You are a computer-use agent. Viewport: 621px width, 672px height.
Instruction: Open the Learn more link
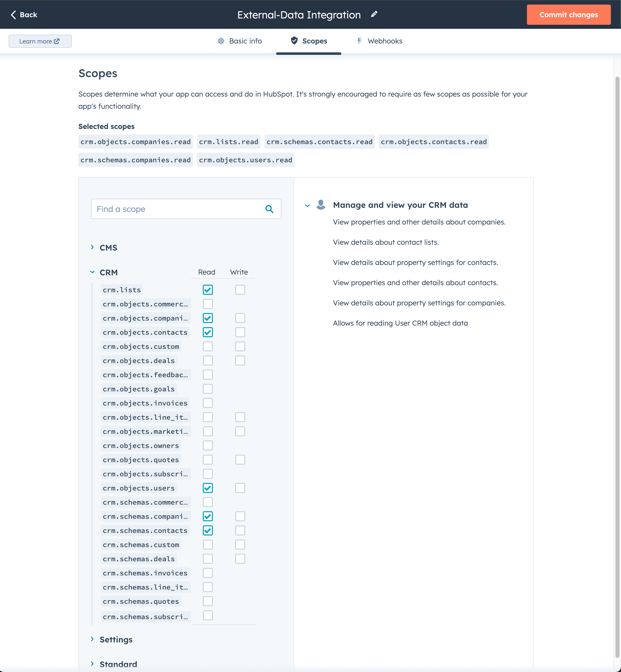click(40, 41)
